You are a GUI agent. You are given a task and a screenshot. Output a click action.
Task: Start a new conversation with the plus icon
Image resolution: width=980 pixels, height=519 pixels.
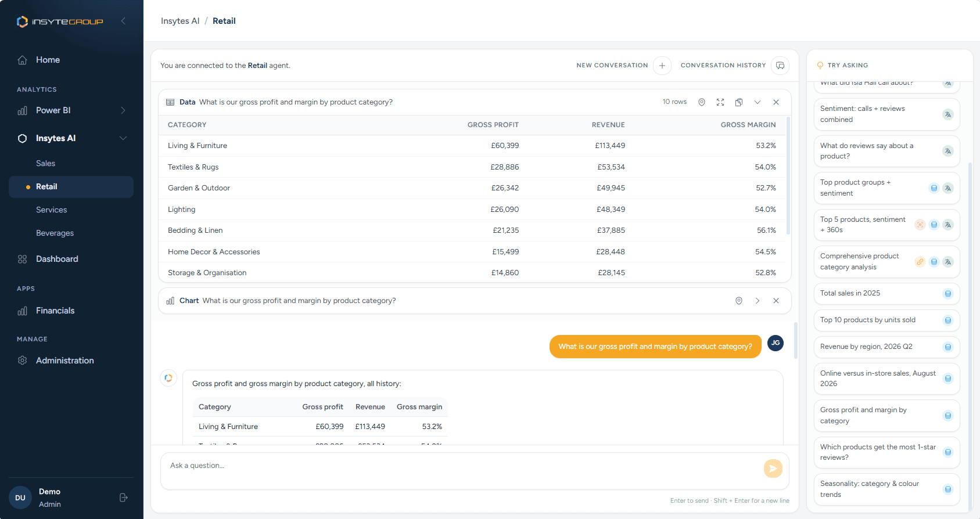click(x=662, y=66)
